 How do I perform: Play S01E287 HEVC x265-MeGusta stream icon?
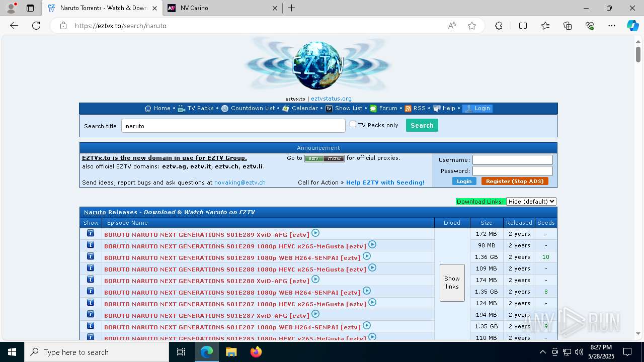(x=372, y=302)
